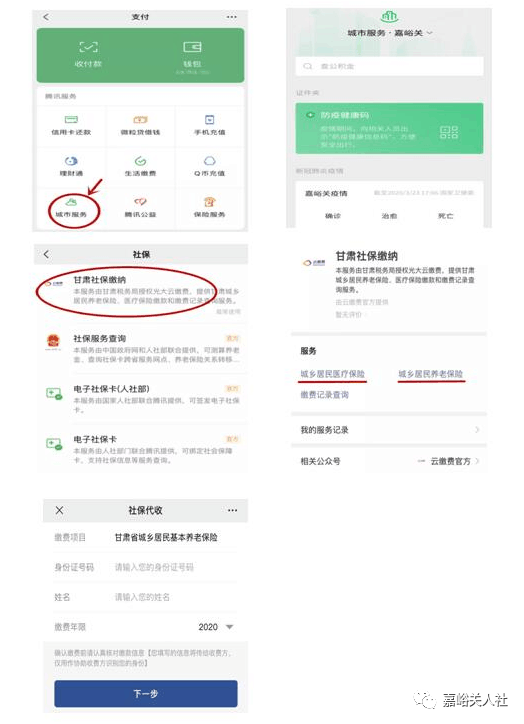
Task: Select 社保服务查询 list entry
Action: (x=141, y=349)
